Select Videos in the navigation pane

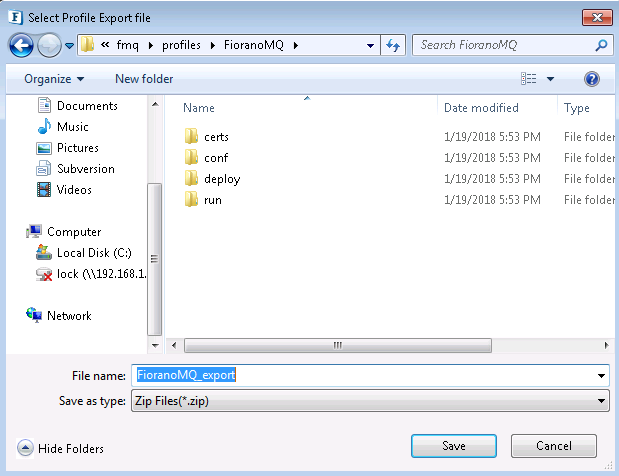(x=64, y=190)
